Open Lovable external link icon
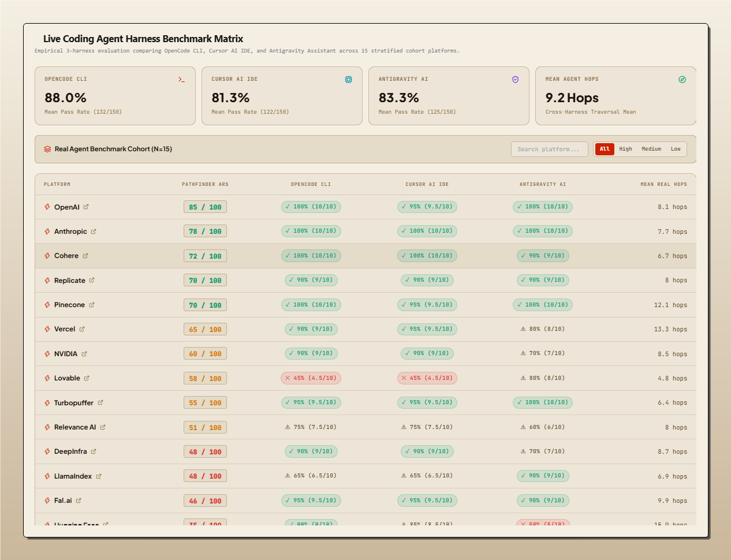 pyautogui.click(x=87, y=378)
